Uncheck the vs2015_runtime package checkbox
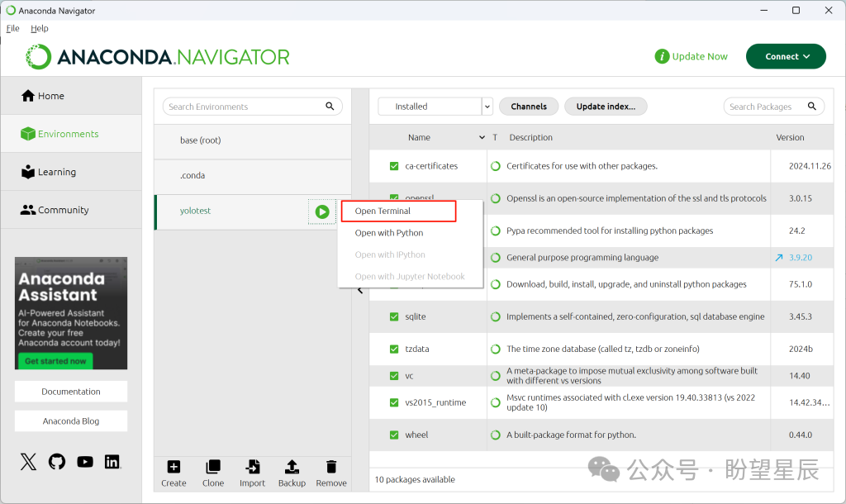This screenshot has width=846, height=504. (x=394, y=402)
